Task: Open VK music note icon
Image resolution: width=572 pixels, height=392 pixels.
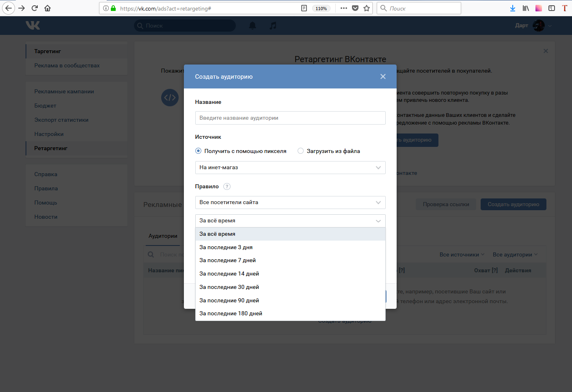Action: [273, 26]
